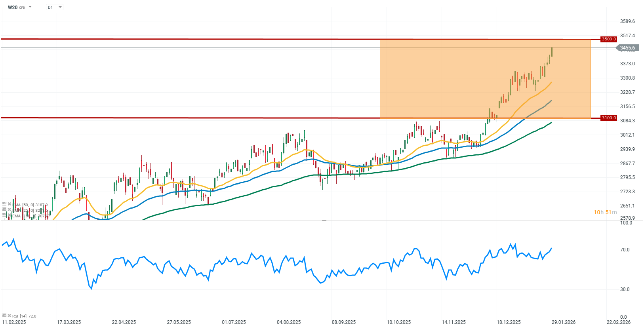Screen dimensions: 644x329
Task: Open settings for the EMA 25 indicator
Action: pyautogui.click(x=4, y=209)
